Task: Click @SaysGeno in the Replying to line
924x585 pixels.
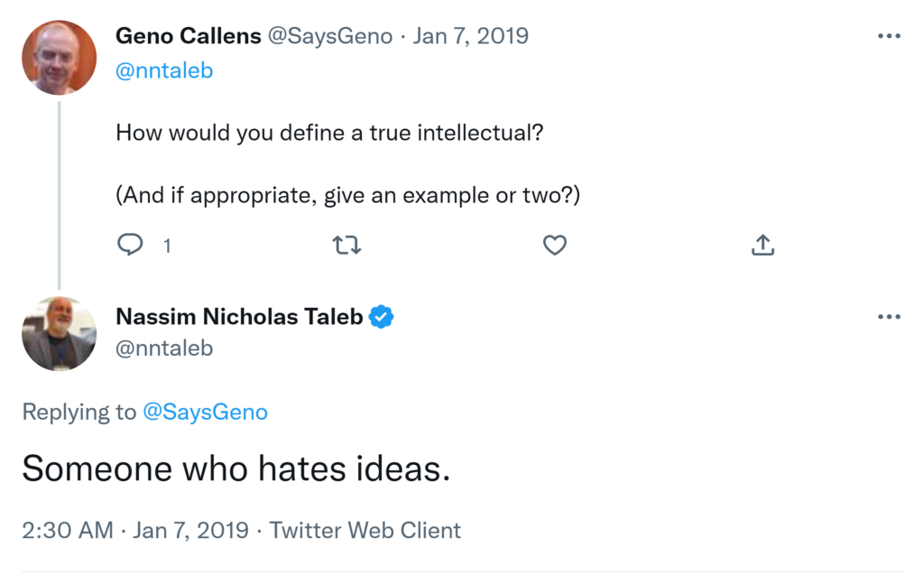Action: click(205, 413)
